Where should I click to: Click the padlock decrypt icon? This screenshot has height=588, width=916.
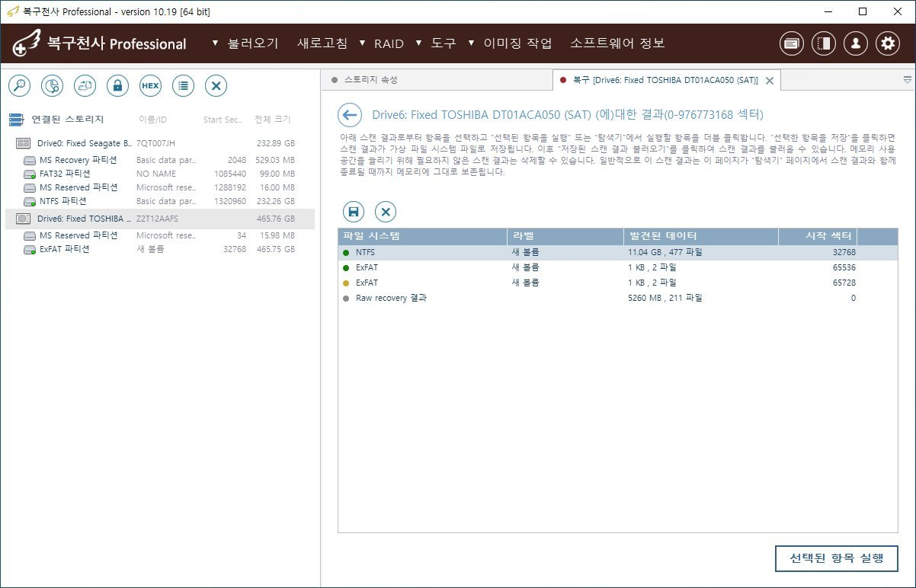coord(117,86)
